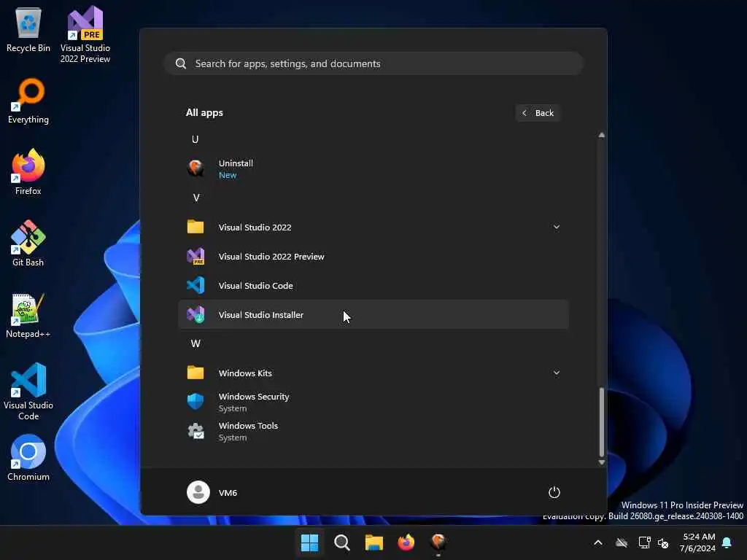The width and height of the screenshot is (747, 560).
Task: Click scrollbar up arrow in All apps
Action: [x=602, y=135]
